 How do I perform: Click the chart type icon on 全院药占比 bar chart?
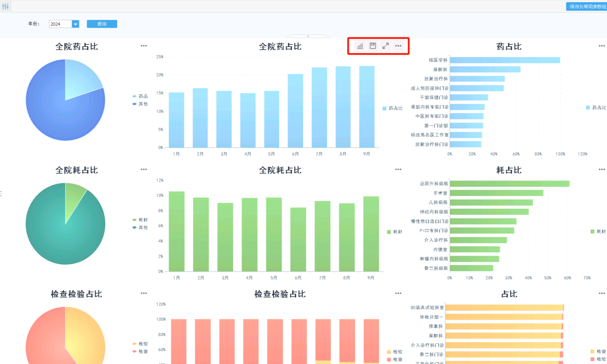360,46
